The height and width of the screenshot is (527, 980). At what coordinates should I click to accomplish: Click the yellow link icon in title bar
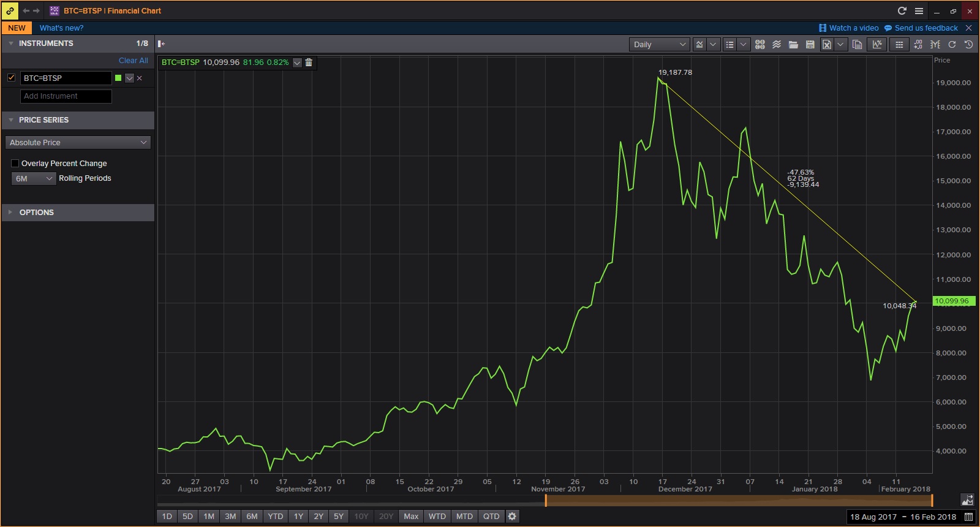point(10,10)
